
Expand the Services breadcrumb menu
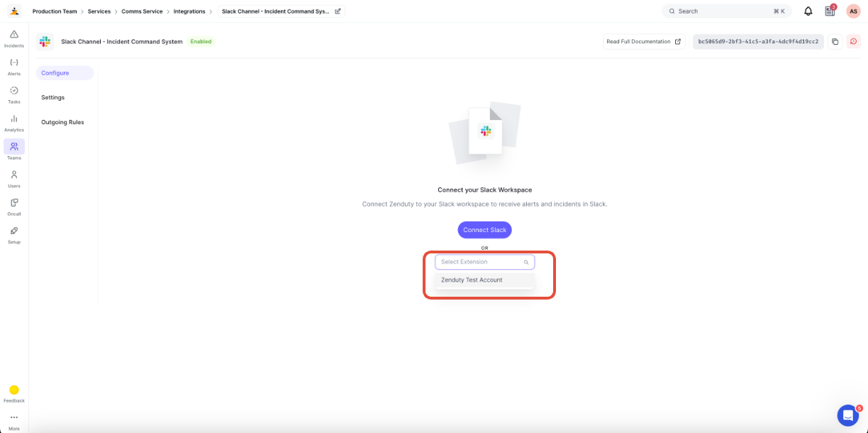[99, 11]
